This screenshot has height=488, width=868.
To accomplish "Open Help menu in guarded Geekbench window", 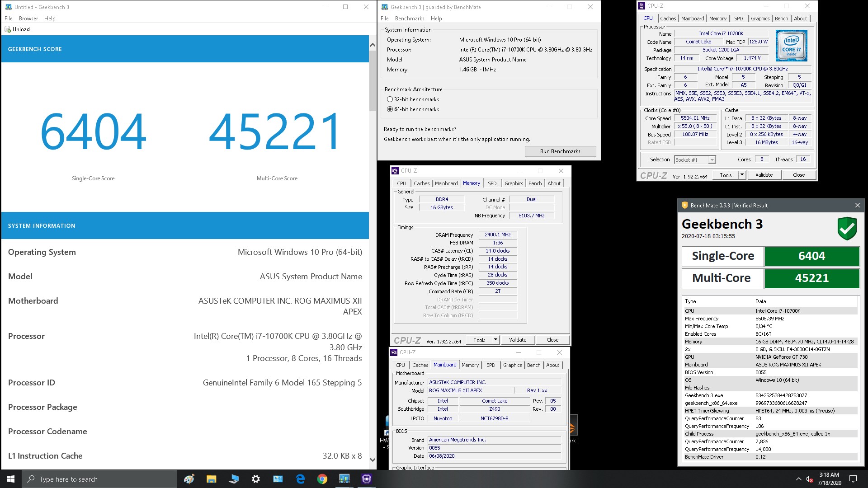I will 436,19.
